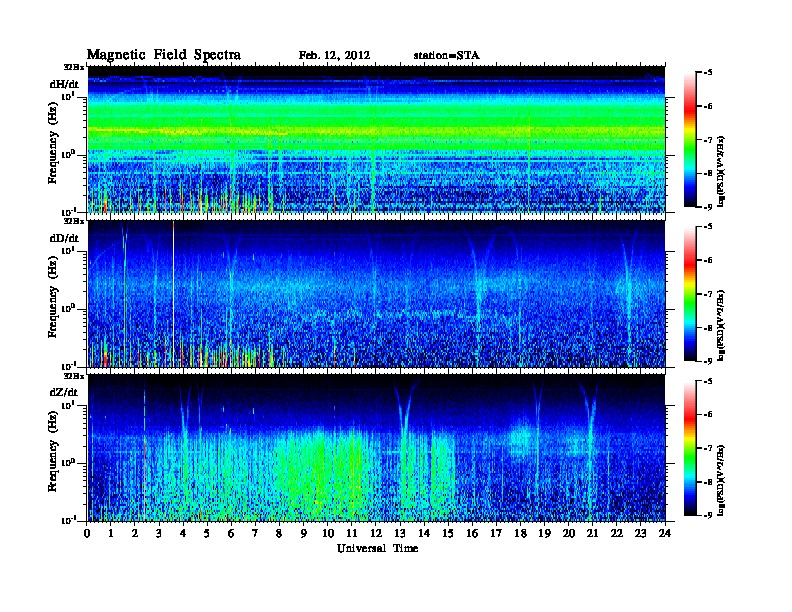Click the "8" hour tick label
Viewport: 792px width, 612px height.
coord(279,533)
